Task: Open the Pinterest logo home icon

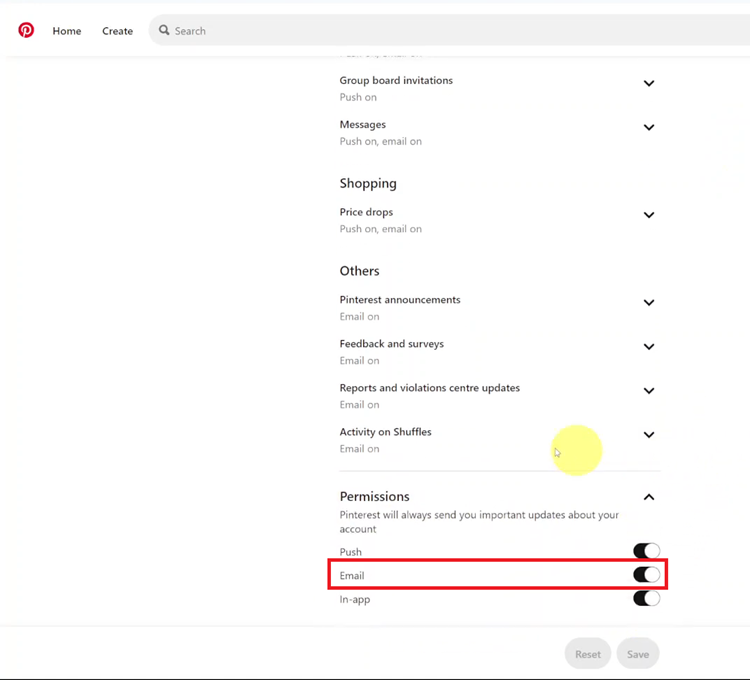Action: 26,30
